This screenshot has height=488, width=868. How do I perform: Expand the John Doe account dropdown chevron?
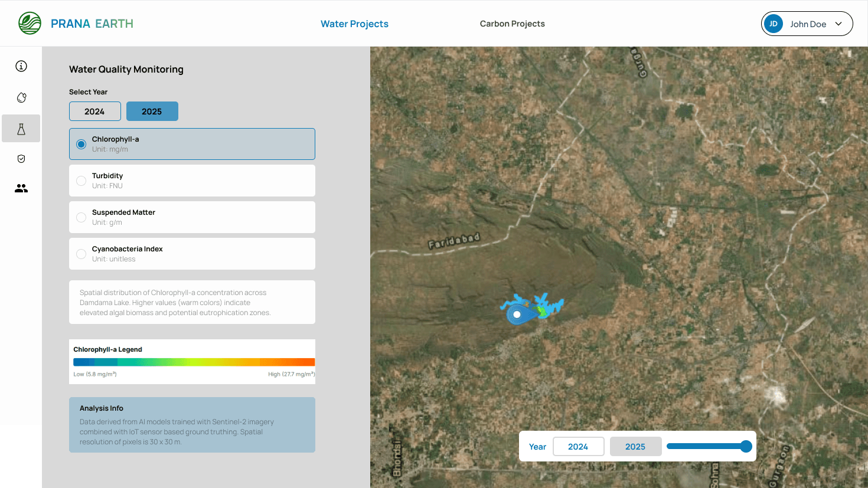click(838, 24)
